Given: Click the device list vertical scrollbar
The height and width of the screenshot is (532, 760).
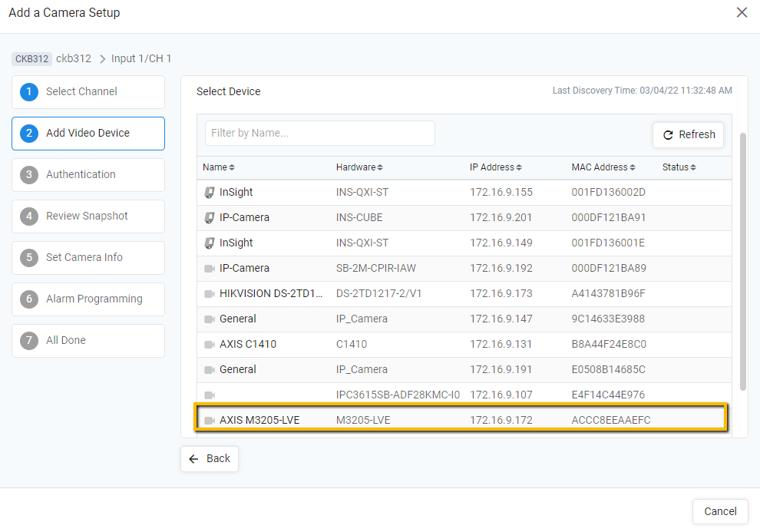Looking at the screenshot, I should pyautogui.click(x=743, y=262).
